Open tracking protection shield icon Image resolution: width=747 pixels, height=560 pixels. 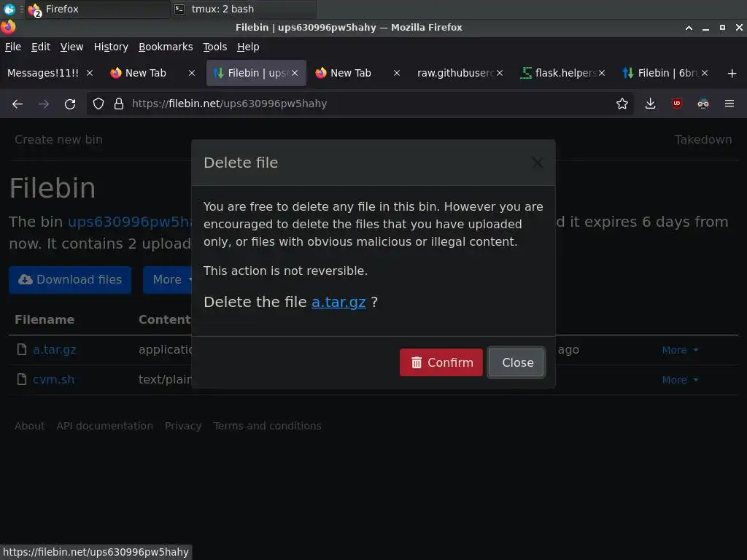point(98,104)
